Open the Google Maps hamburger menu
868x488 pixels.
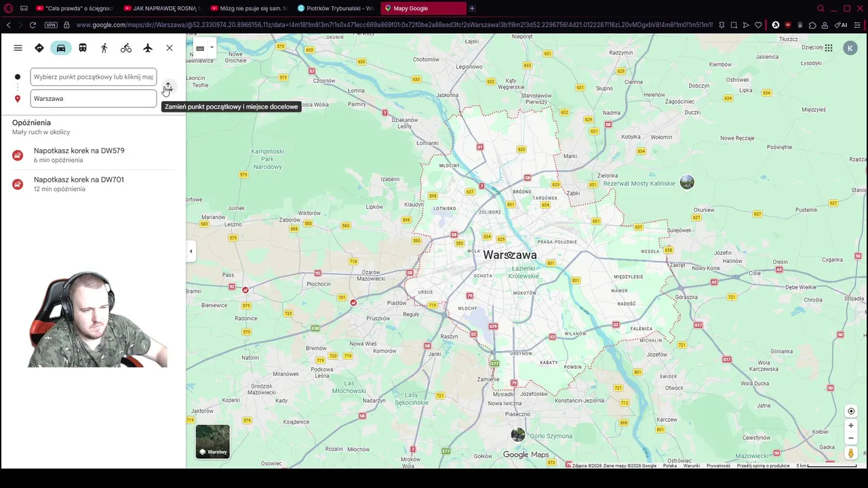click(18, 48)
